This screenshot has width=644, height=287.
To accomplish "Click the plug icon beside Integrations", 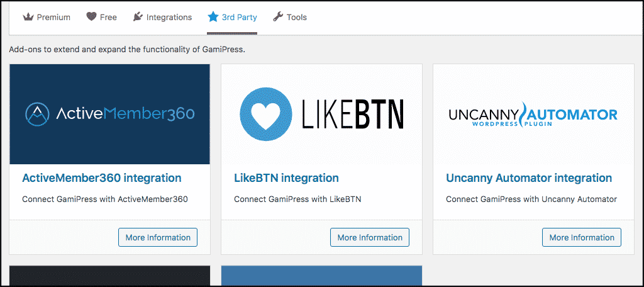I will [x=138, y=17].
